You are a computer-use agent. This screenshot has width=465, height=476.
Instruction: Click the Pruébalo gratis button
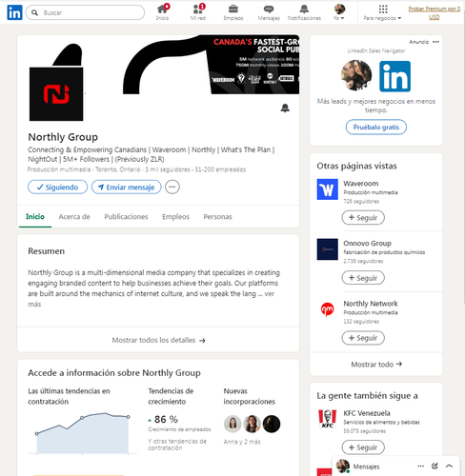point(376,128)
